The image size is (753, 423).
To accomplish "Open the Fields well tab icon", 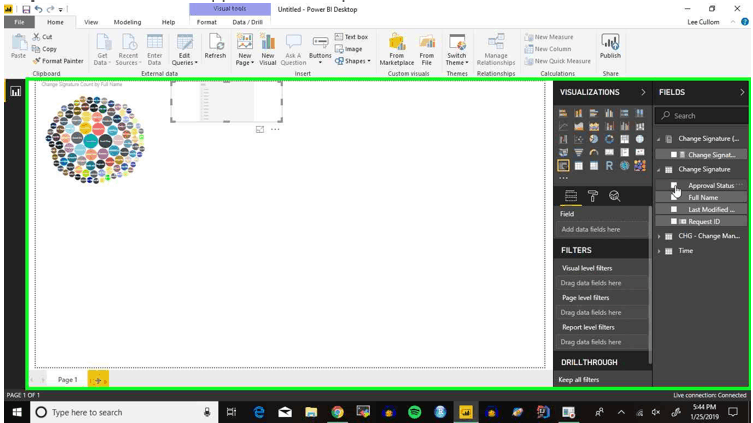I will tap(571, 196).
